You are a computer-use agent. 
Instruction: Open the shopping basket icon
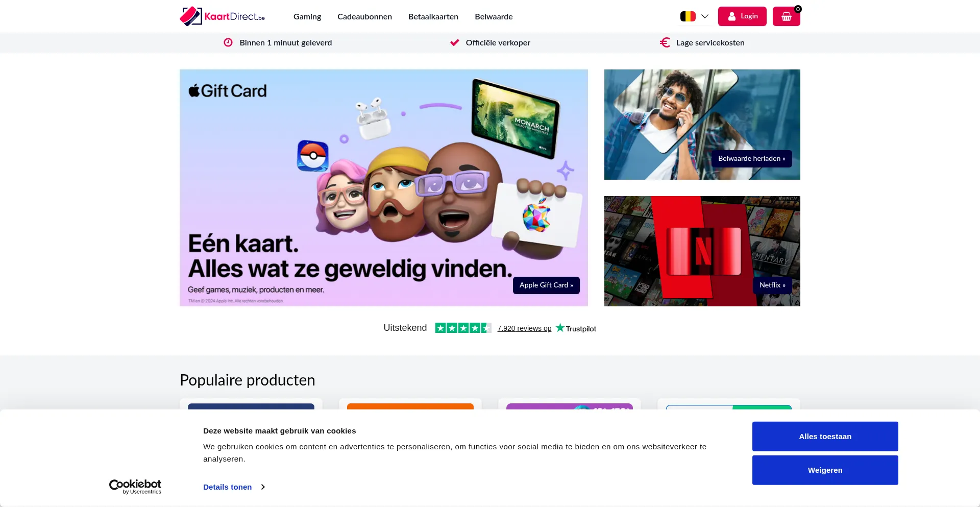click(x=786, y=16)
